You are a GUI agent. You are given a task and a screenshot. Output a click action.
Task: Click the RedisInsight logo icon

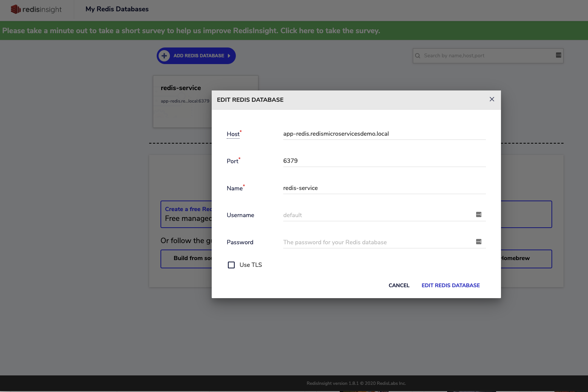click(15, 9)
